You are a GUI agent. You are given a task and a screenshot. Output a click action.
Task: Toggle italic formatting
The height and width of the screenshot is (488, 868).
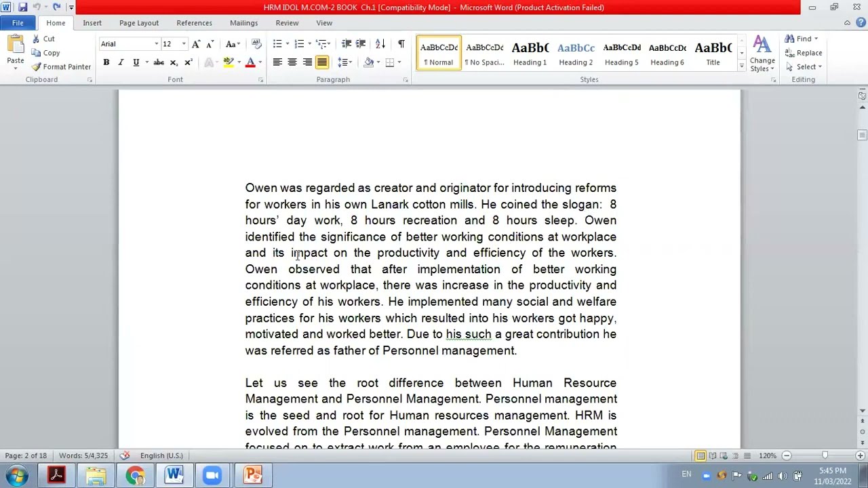pos(121,62)
